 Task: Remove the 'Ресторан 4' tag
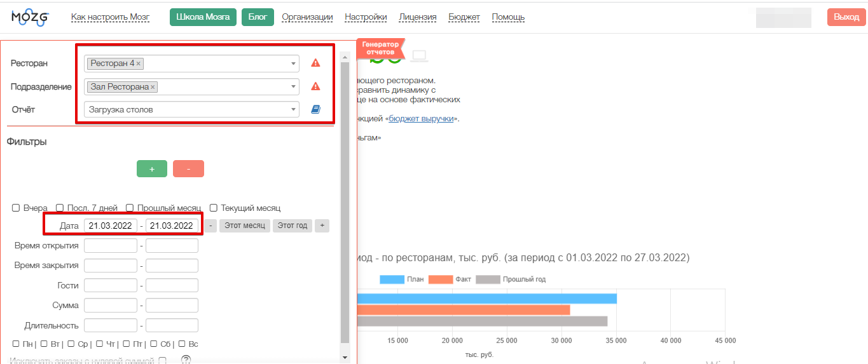[x=139, y=64]
